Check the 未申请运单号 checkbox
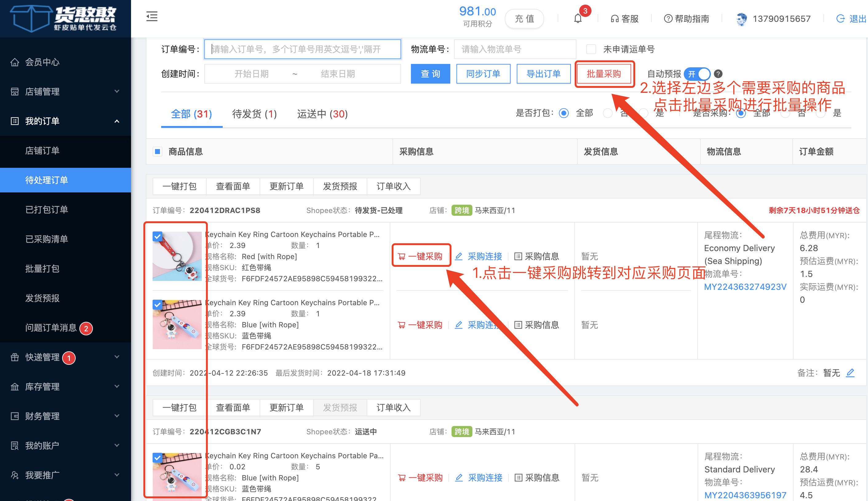Viewport: 868px width, 501px height. coord(591,49)
